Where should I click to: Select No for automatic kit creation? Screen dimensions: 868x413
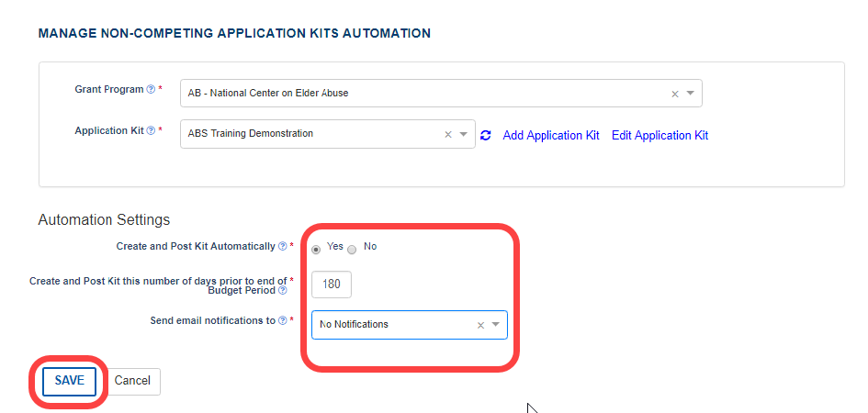pyautogui.click(x=352, y=248)
